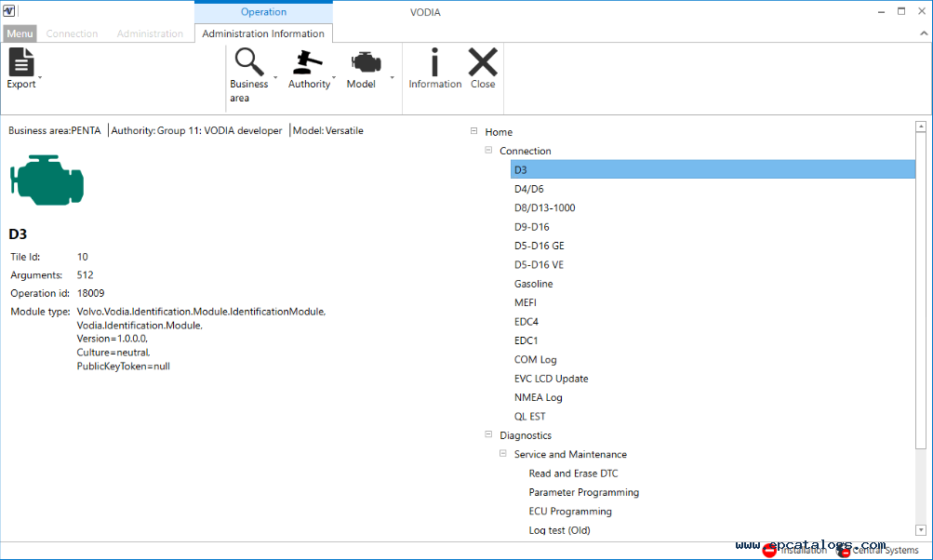933x560 pixels.
Task: Open the Model dropdown arrow
Action: 393,78
